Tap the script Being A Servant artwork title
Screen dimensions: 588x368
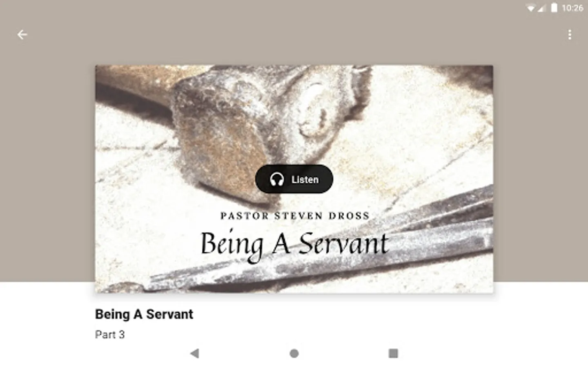(x=294, y=244)
